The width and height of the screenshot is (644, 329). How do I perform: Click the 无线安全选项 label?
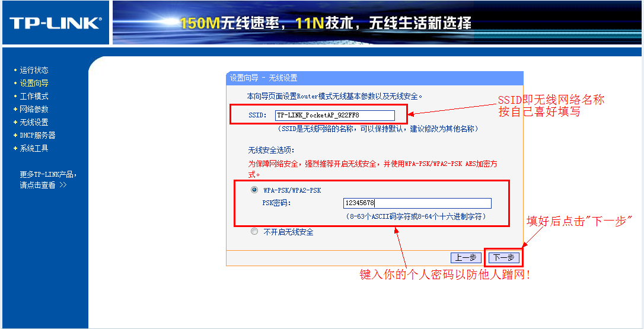point(271,151)
